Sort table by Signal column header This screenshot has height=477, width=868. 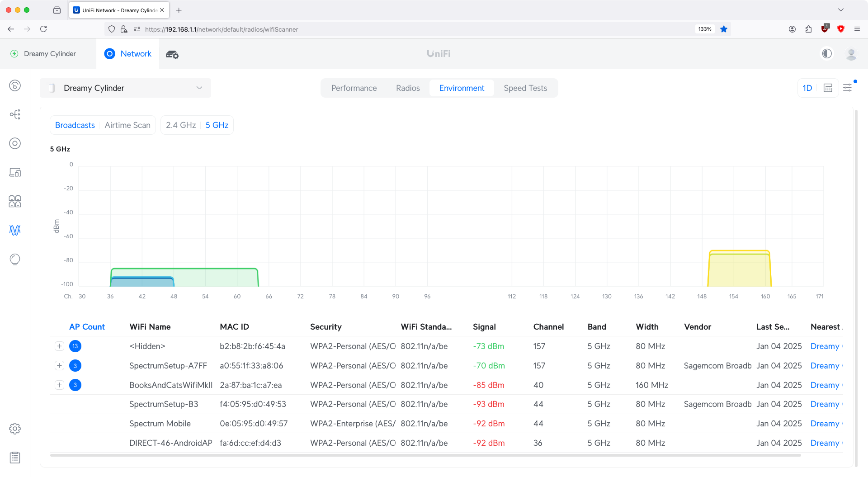484,327
